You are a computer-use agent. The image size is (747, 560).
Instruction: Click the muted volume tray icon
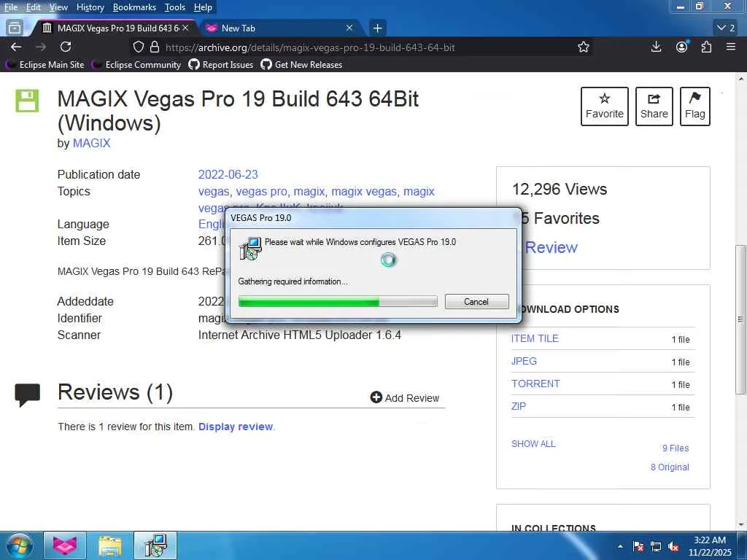(673, 547)
